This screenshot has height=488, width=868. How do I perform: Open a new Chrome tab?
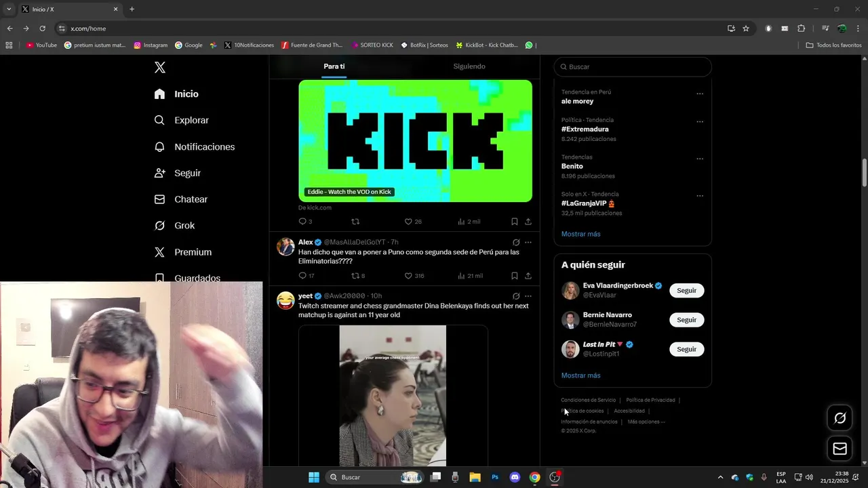click(132, 9)
